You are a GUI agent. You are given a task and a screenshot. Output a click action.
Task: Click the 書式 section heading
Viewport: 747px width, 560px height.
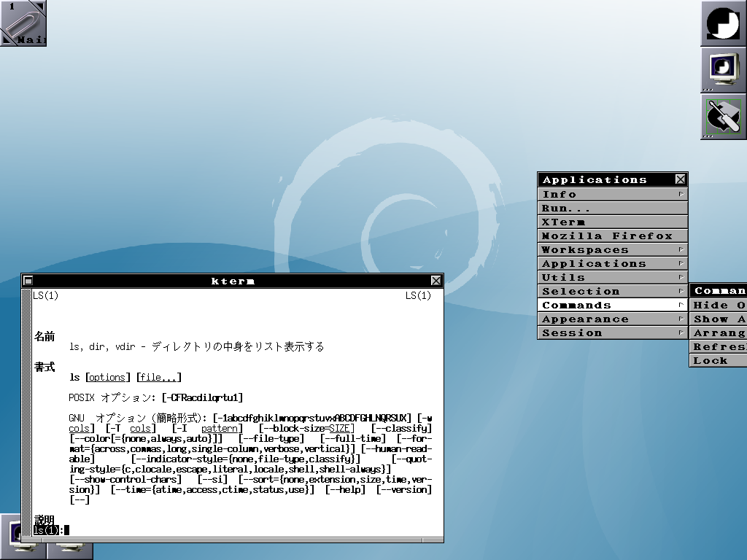click(44, 367)
